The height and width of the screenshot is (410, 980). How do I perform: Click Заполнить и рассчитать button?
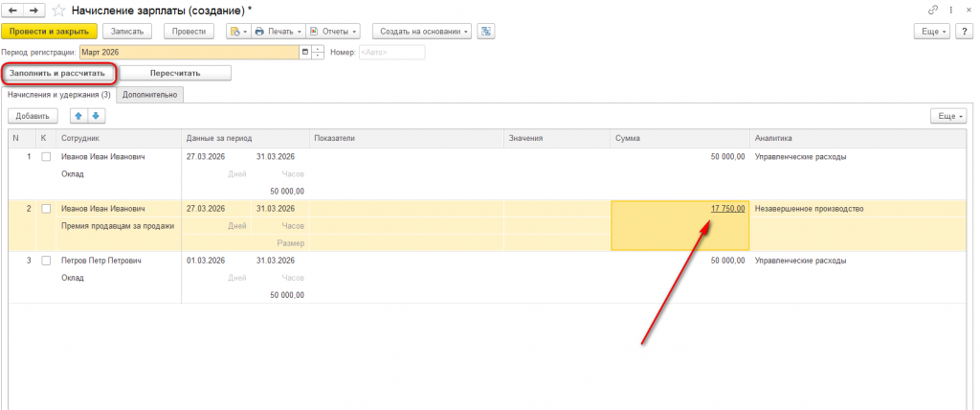[57, 73]
